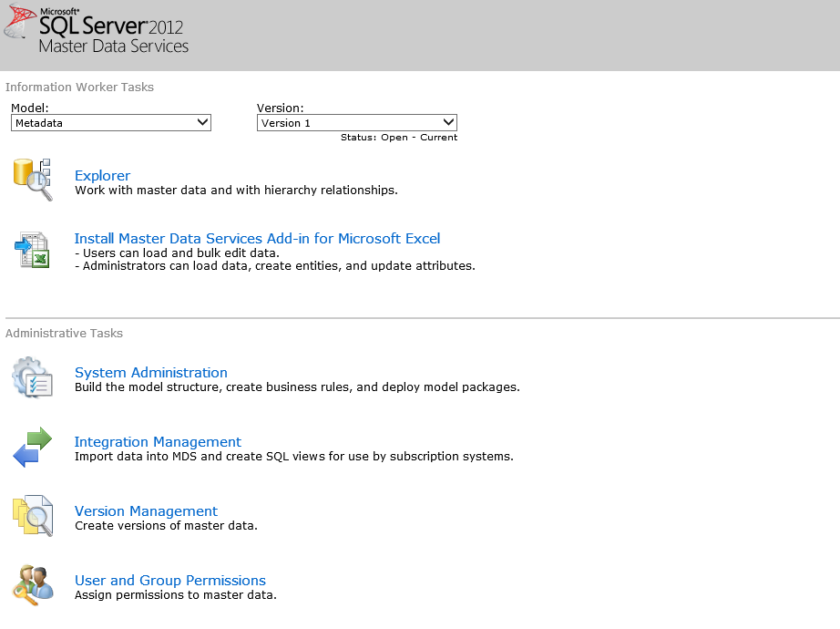The width and height of the screenshot is (840, 629).
Task: Open the Model dropdown showing Metadata
Action: click(x=111, y=123)
